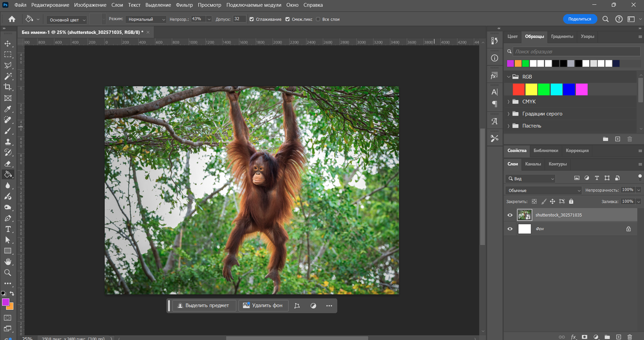Select the Type tool
Screen dimensions: 644x340
tap(8, 228)
